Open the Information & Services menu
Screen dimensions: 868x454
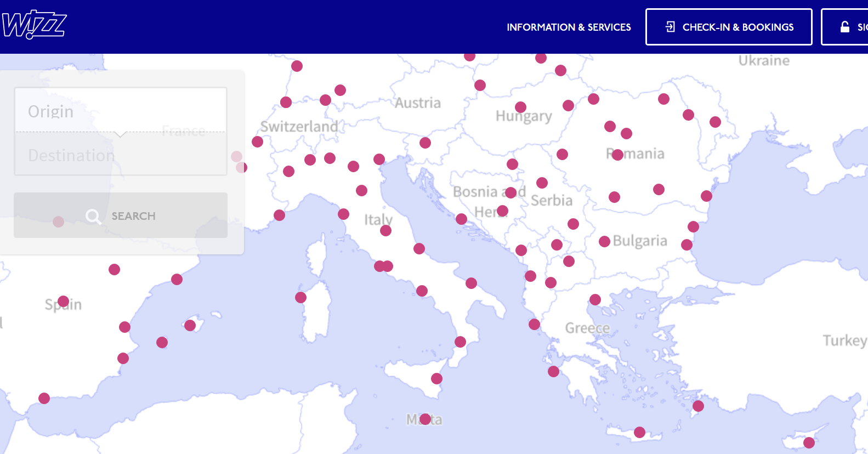[569, 27]
